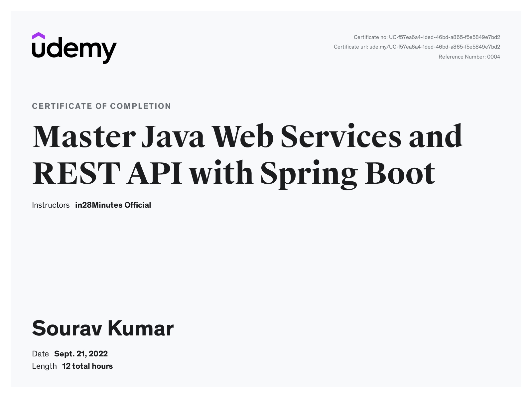Click the Udemy wordmark logo
The height and width of the screenshot is (396, 532).
pyautogui.click(x=74, y=51)
